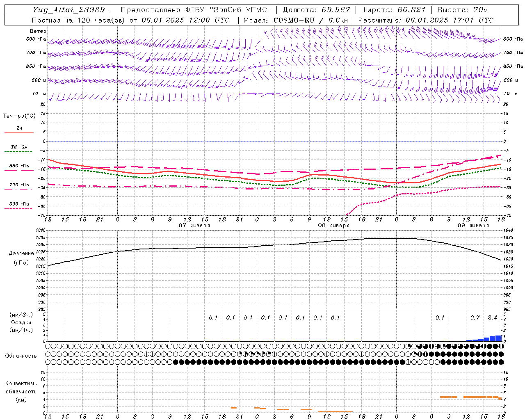Click the dashed line swatch under Td 2м

pyautogui.click(x=19, y=152)
